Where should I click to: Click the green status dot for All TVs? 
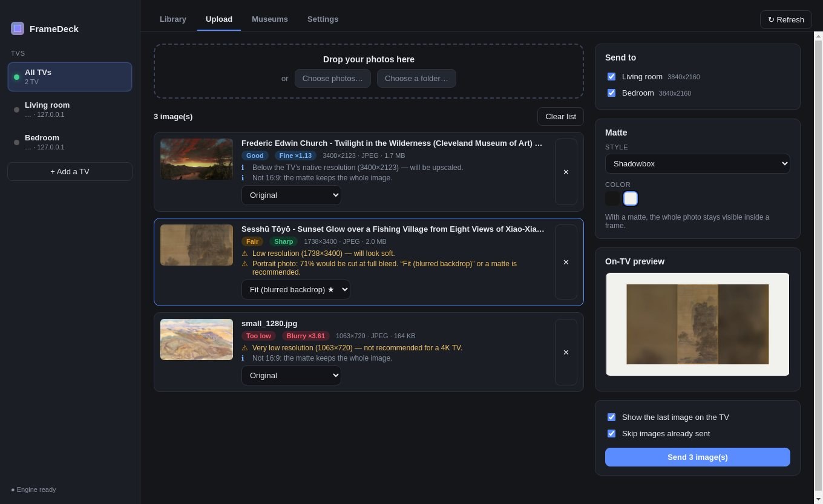(16, 77)
